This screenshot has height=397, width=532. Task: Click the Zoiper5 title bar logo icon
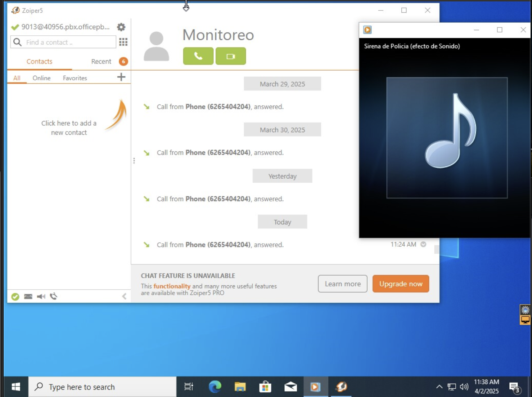tap(15, 10)
